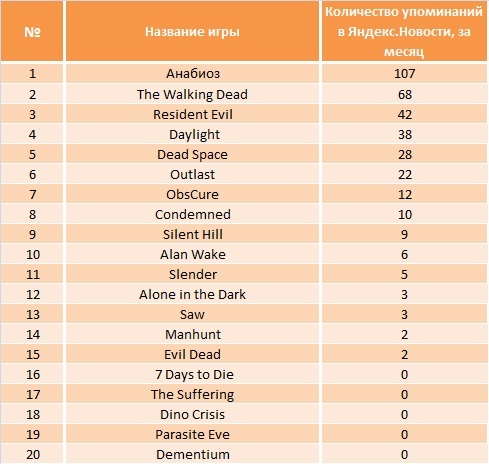Select the Анабиоз game cell
Viewport: 489px width, 464px height.
[192, 73]
